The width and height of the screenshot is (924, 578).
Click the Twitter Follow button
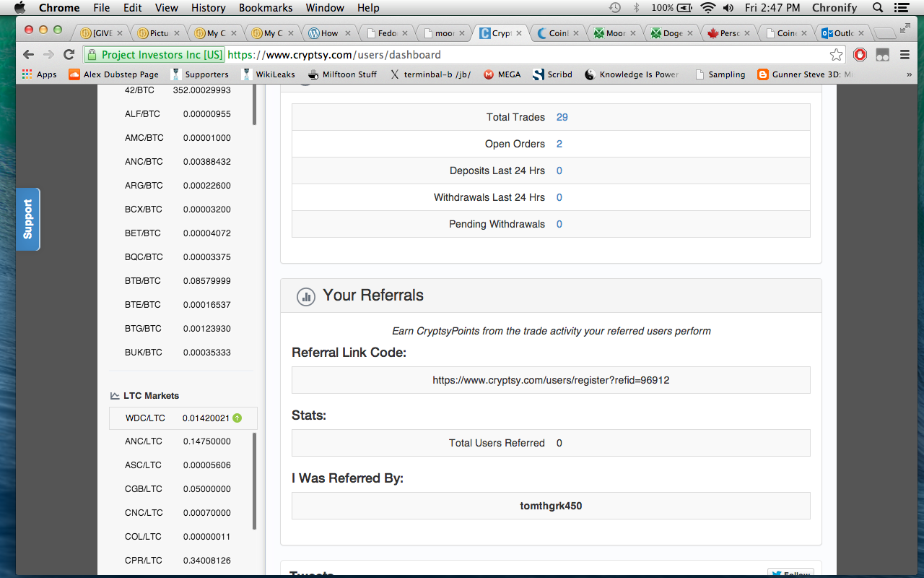[790, 574]
